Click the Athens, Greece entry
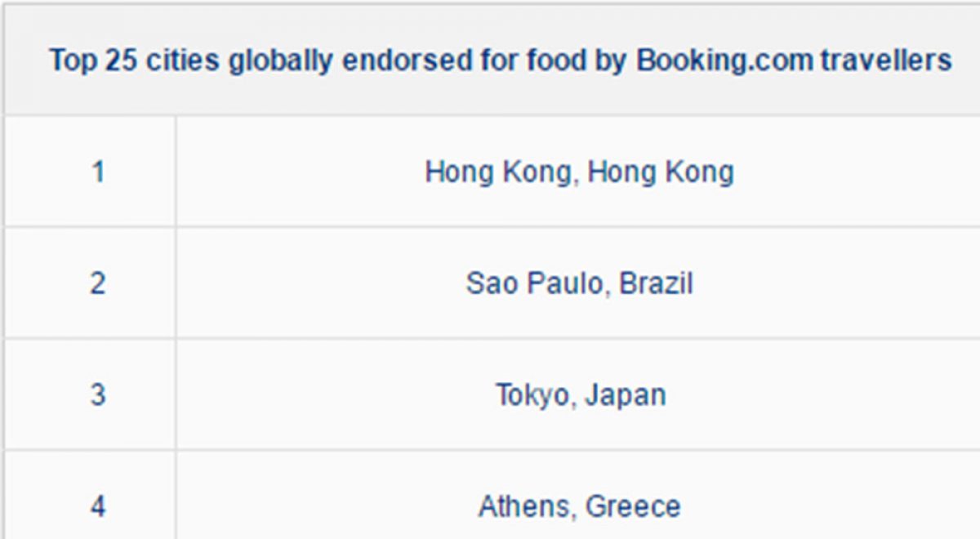This screenshot has height=539, width=980. (579, 506)
